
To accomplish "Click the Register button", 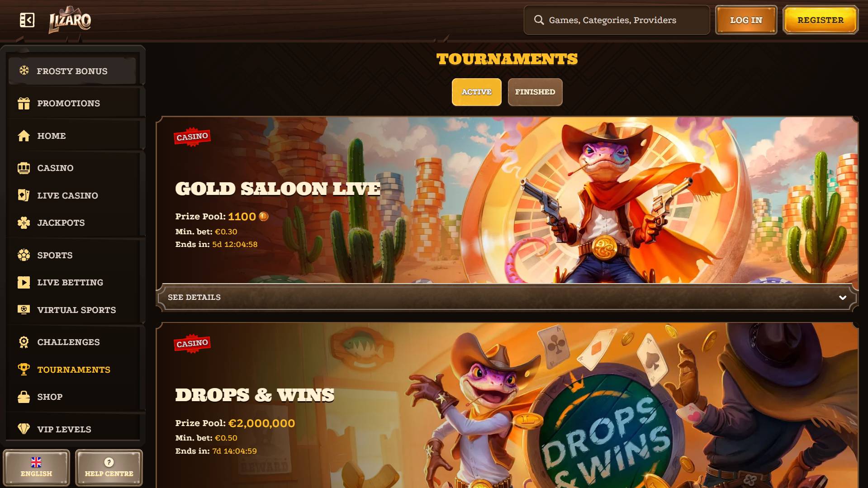I will tap(821, 20).
